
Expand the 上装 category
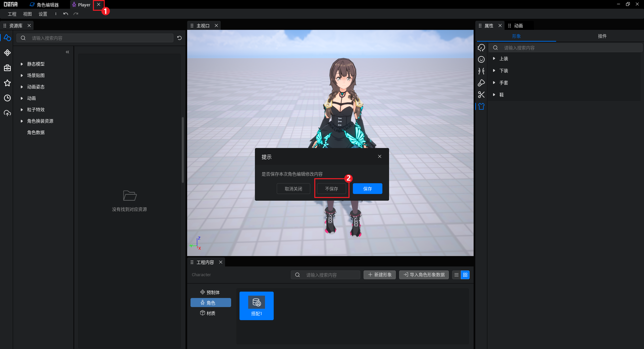(x=494, y=59)
